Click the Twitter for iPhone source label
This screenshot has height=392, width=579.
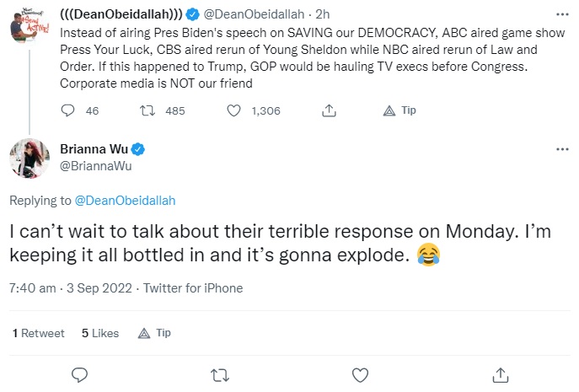pyautogui.click(x=193, y=288)
